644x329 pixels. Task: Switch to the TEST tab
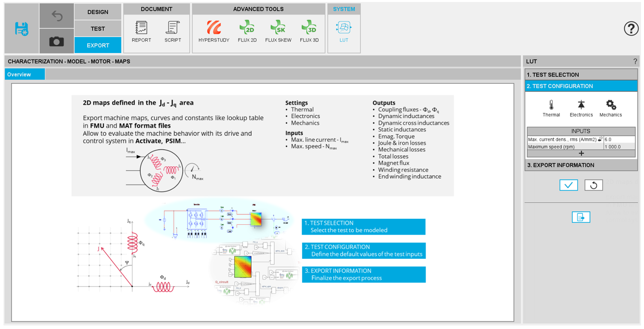pos(98,29)
